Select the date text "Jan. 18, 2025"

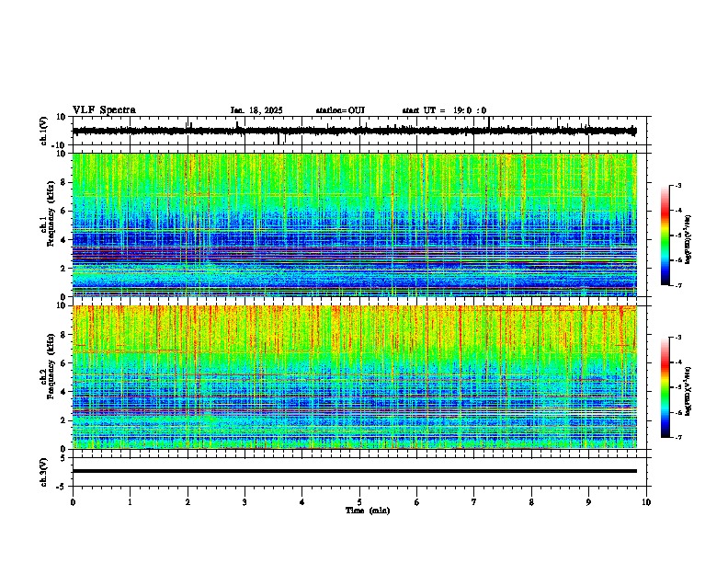(256, 110)
